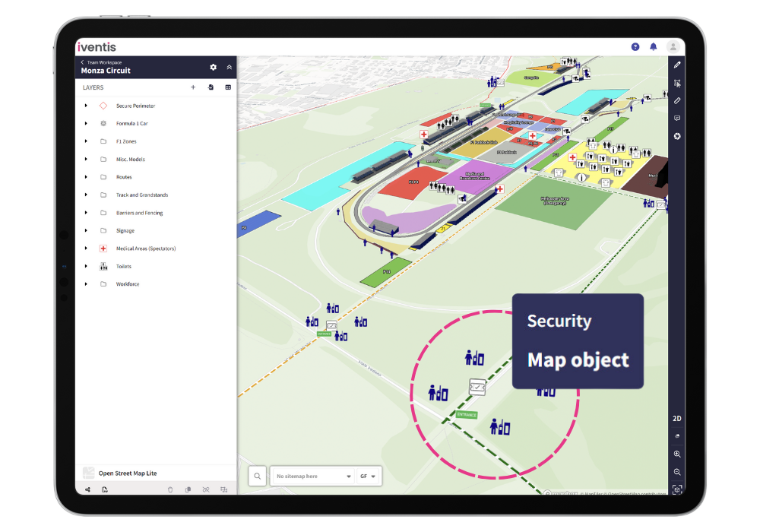Image resolution: width=760 pixels, height=532 pixels.
Task: Click the add layer plus icon
Action: pos(193,87)
